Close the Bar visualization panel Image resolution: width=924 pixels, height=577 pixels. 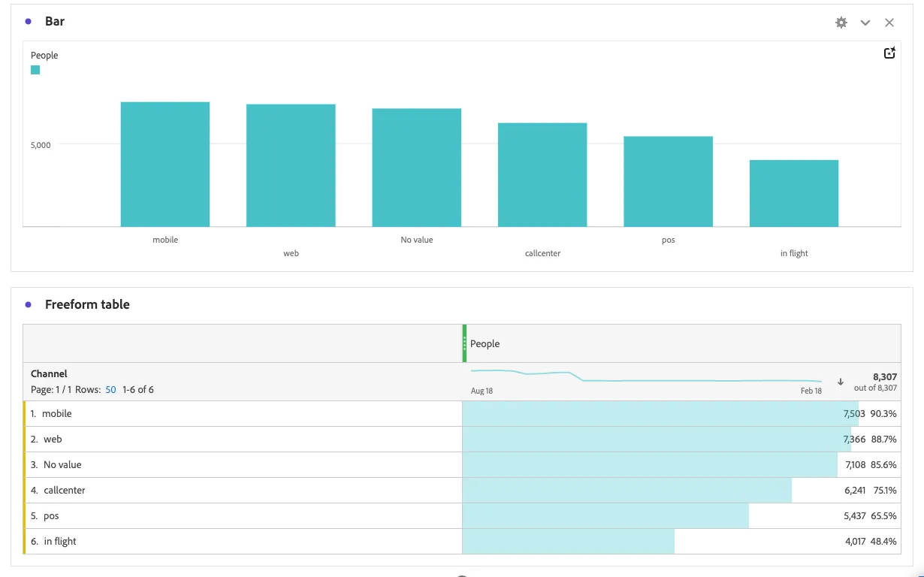[x=889, y=23]
